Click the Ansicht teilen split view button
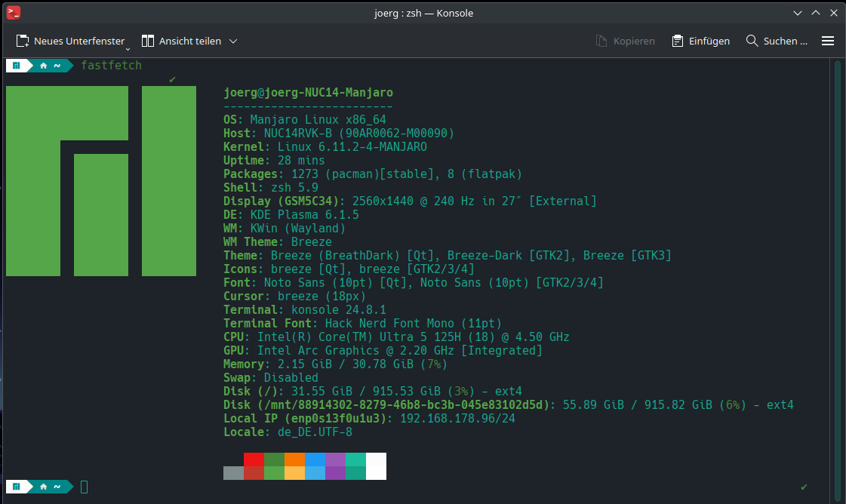Viewport: 846px width, 504px height. (x=181, y=41)
